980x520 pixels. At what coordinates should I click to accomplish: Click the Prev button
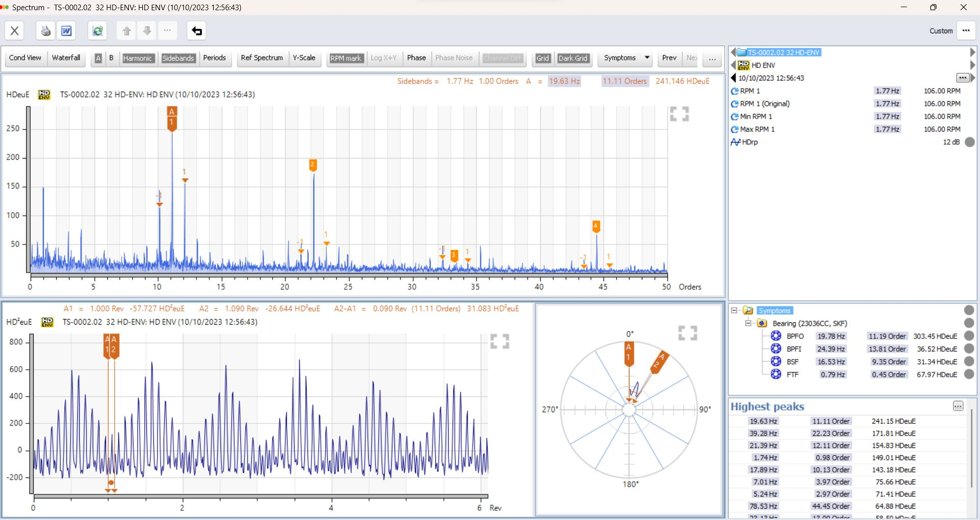coord(669,58)
